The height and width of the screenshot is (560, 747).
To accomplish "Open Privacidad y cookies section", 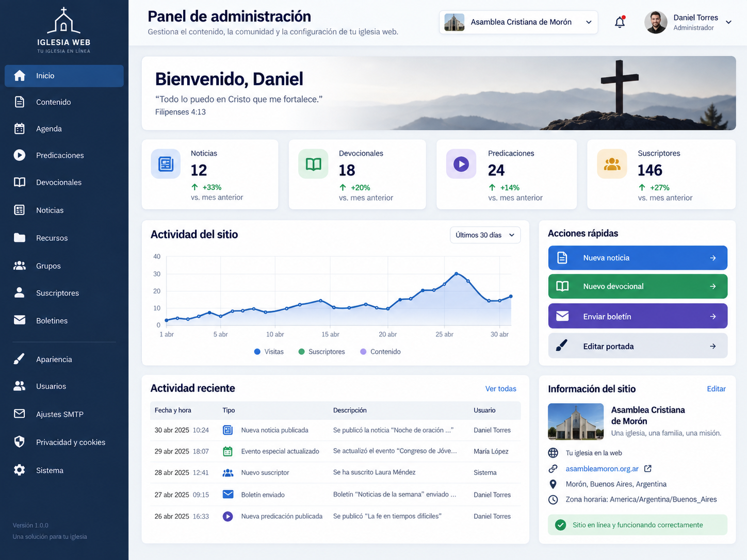I will pyautogui.click(x=64, y=442).
